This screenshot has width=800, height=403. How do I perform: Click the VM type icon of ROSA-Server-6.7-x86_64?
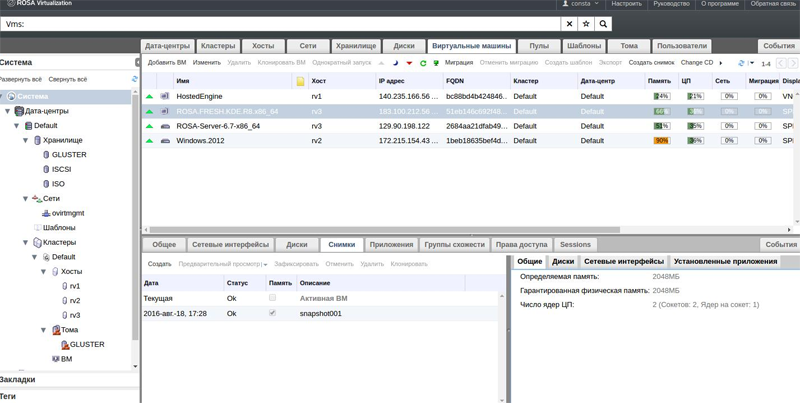(165, 126)
